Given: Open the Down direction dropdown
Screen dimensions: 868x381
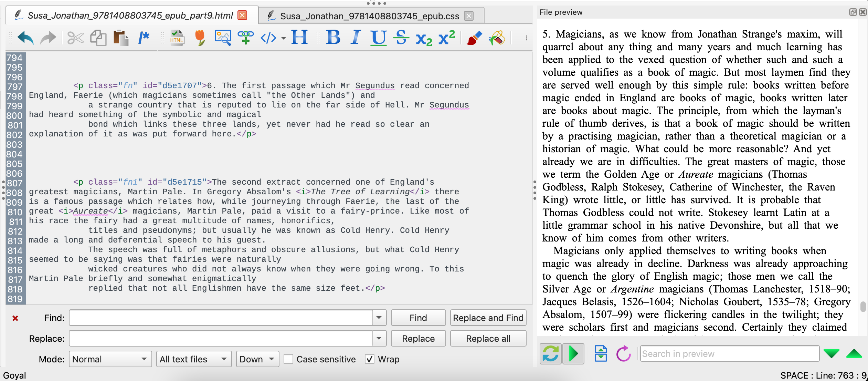Looking at the screenshot, I should (x=257, y=359).
